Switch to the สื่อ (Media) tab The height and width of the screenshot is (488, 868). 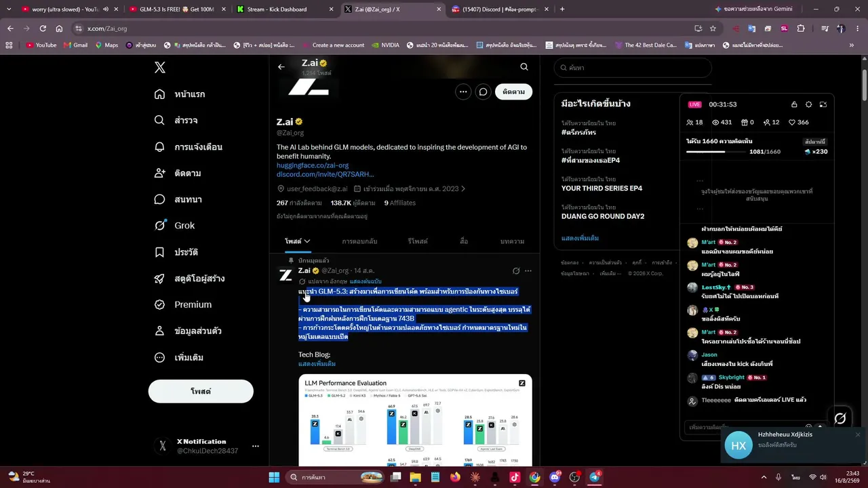coord(464,241)
